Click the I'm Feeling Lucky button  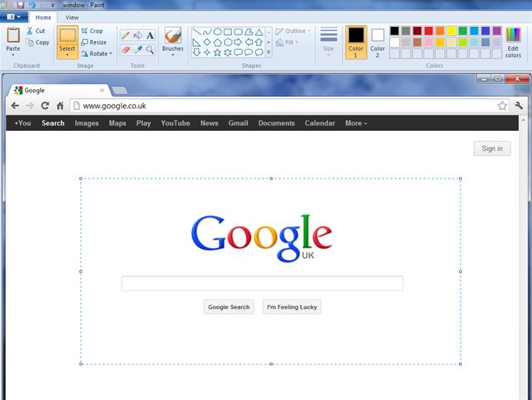coord(292,307)
